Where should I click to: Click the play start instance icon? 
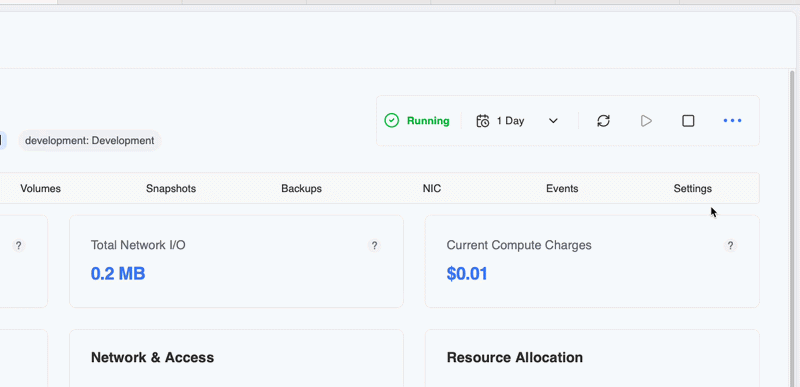(646, 121)
